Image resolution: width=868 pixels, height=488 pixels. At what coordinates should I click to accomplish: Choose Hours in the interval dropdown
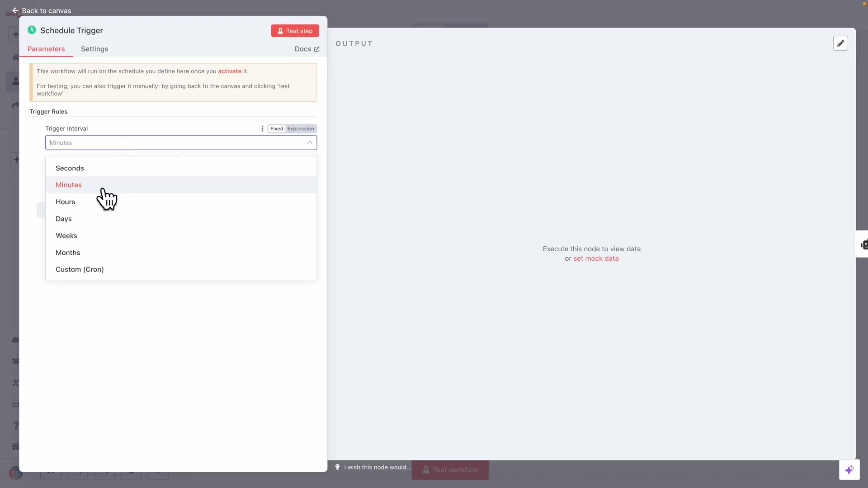click(65, 202)
